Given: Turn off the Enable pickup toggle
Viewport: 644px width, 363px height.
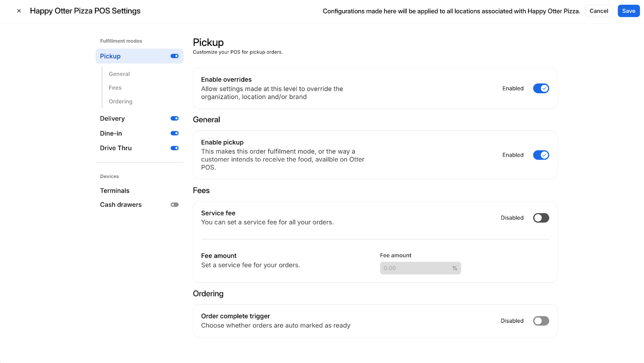Looking at the screenshot, I should pyautogui.click(x=541, y=155).
